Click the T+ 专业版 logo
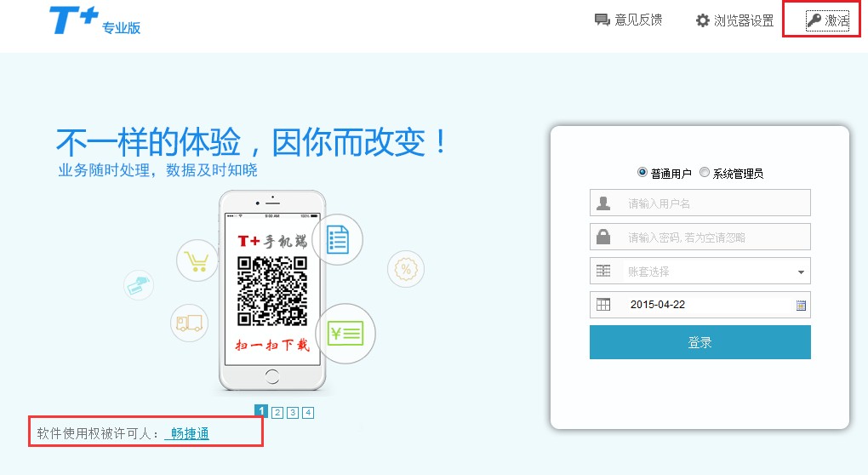 94,21
